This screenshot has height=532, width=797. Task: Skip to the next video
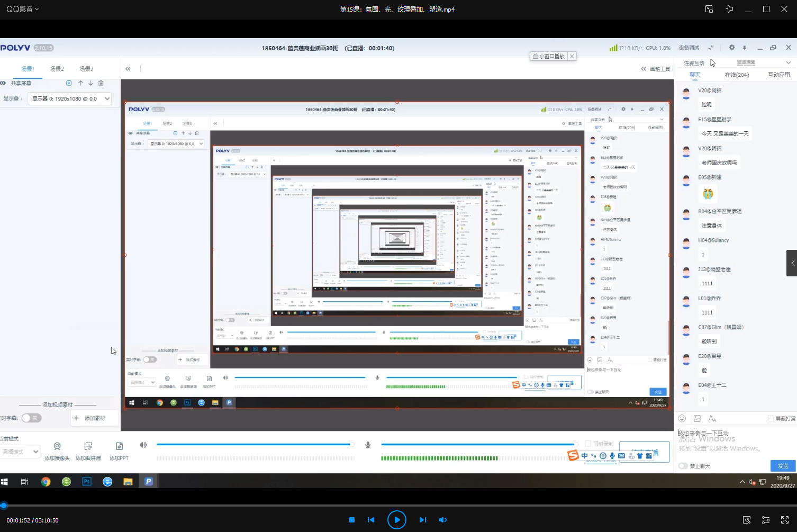click(x=422, y=520)
